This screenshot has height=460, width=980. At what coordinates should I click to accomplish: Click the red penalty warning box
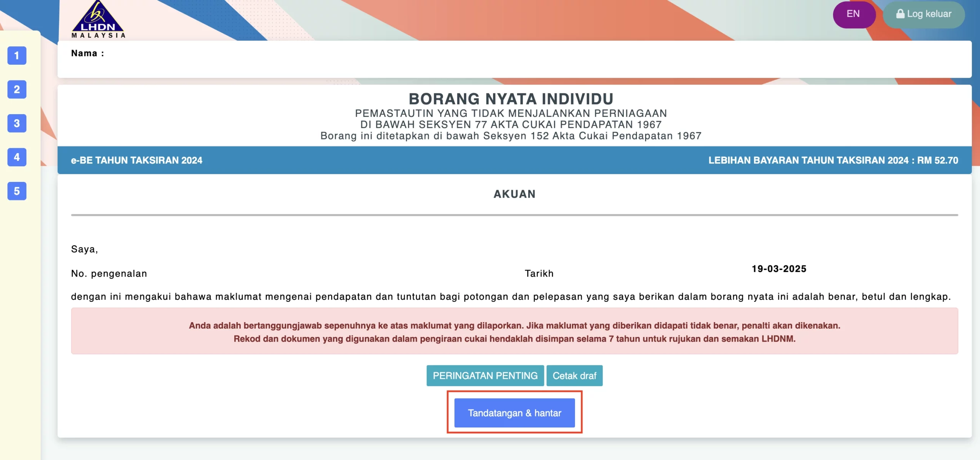point(514,332)
